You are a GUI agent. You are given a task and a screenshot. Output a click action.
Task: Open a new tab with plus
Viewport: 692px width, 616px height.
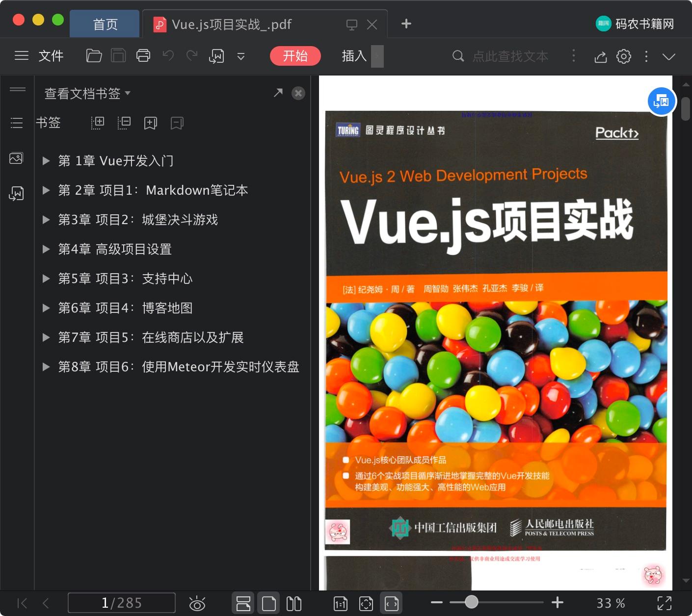point(406,24)
